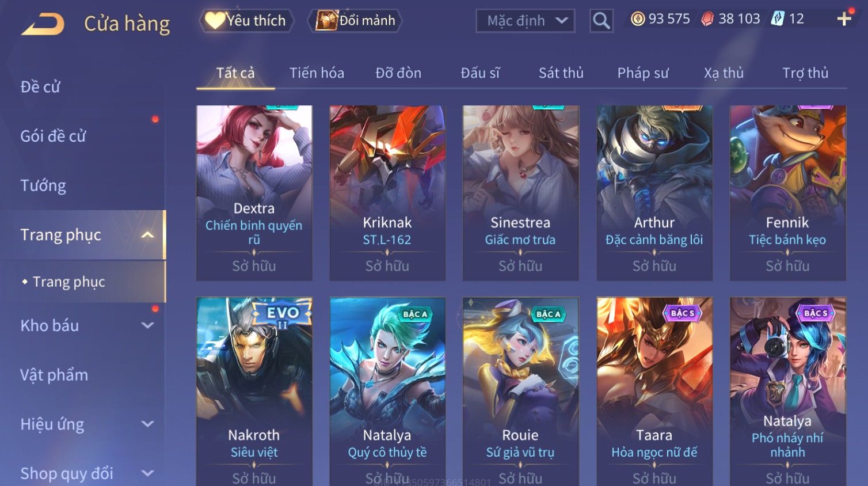
Task: Open Gói đề cử in sidebar
Action: coord(53,136)
